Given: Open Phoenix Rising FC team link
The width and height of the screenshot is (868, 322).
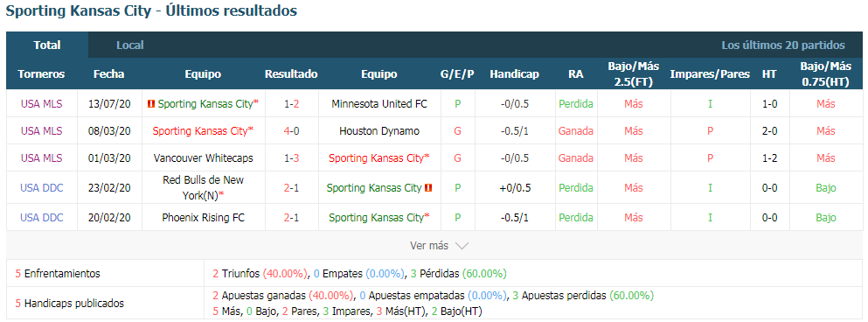Looking at the screenshot, I should [x=203, y=217].
